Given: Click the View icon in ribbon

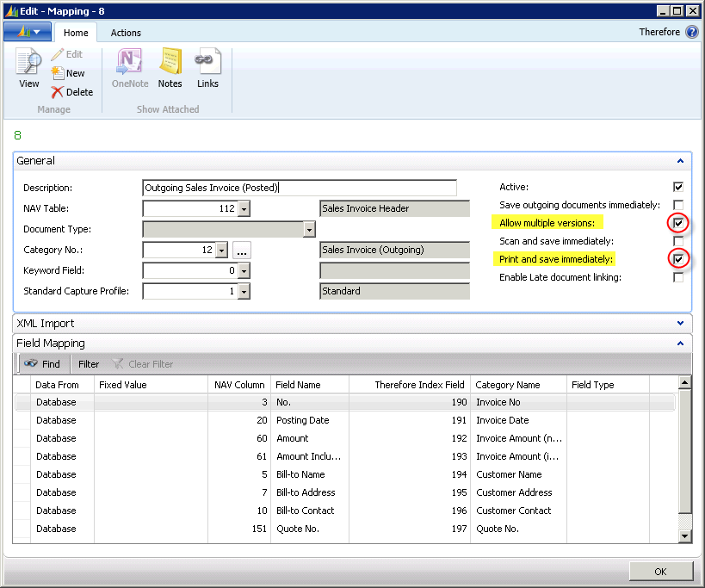Looking at the screenshot, I should click(28, 63).
